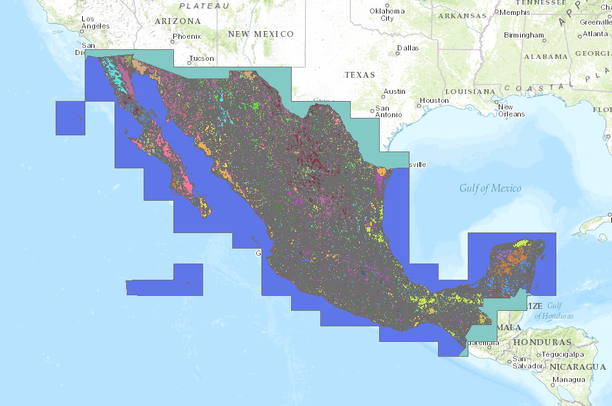Image resolution: width=612 pixels, height=406 pixels.
Task: Click the NEW MEXICO state label
Action: (x=263, y=33)
